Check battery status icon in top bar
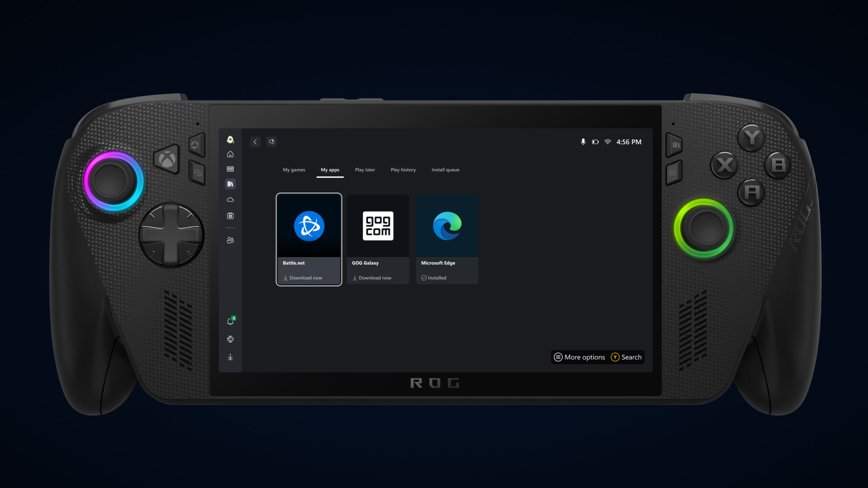Viewport: 868px width, 488px height. (595, 141)
